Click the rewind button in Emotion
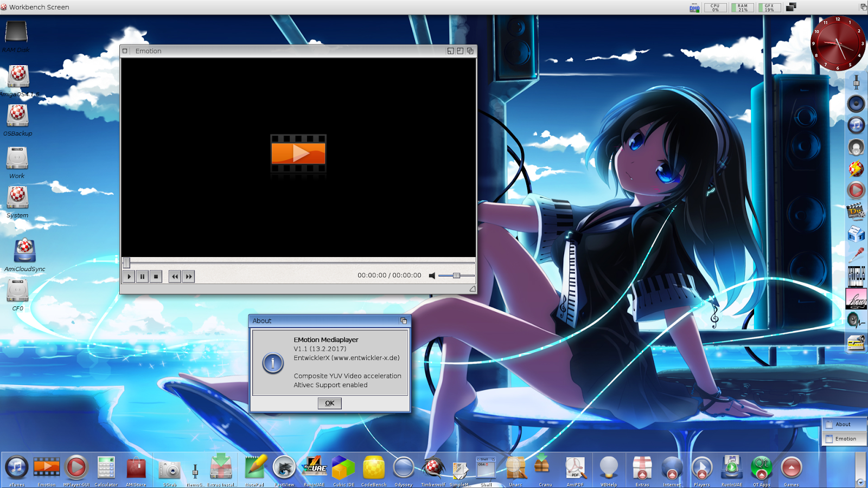Viewport: 868px width, 488px height. click(175, 277)
